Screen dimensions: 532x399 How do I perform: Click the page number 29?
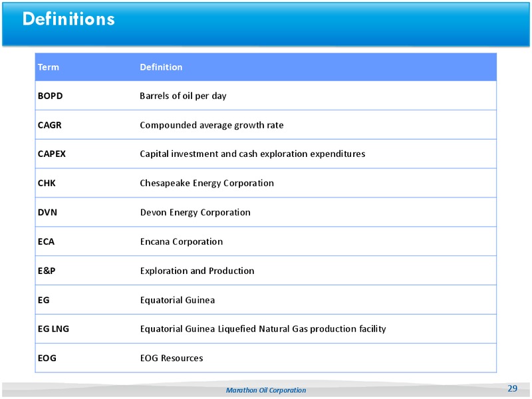[512, 388]
